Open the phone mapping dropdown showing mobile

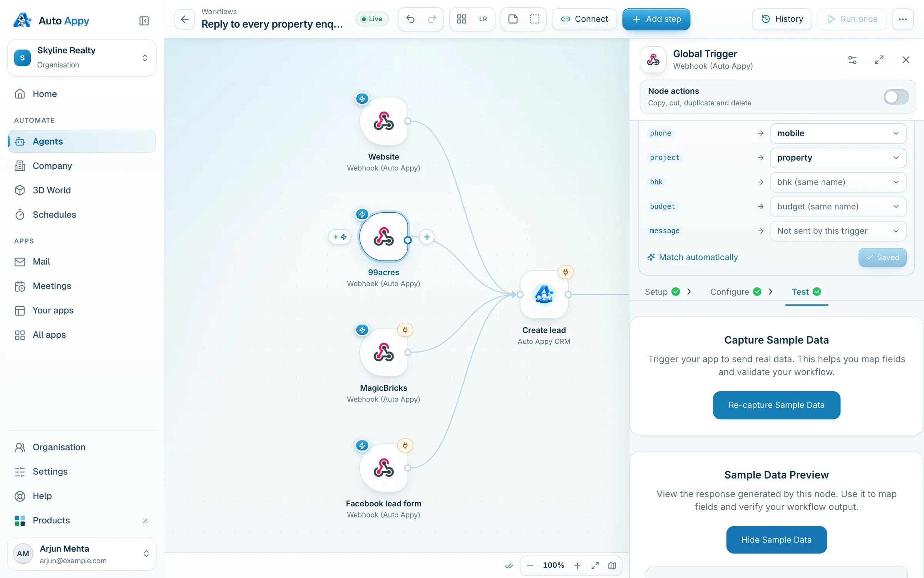[x=838, y=133]
